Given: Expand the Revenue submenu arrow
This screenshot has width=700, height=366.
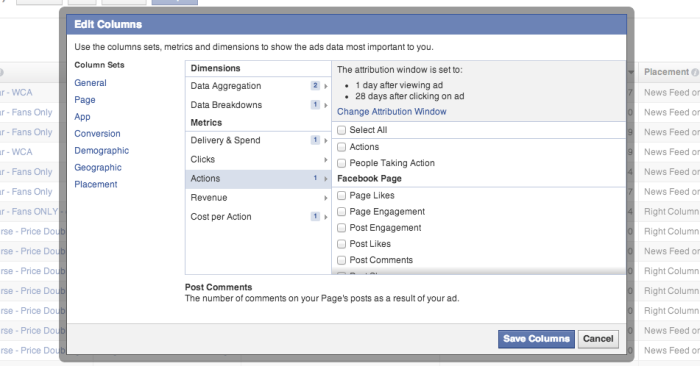Looking at the screenshot, I should 326,198.
